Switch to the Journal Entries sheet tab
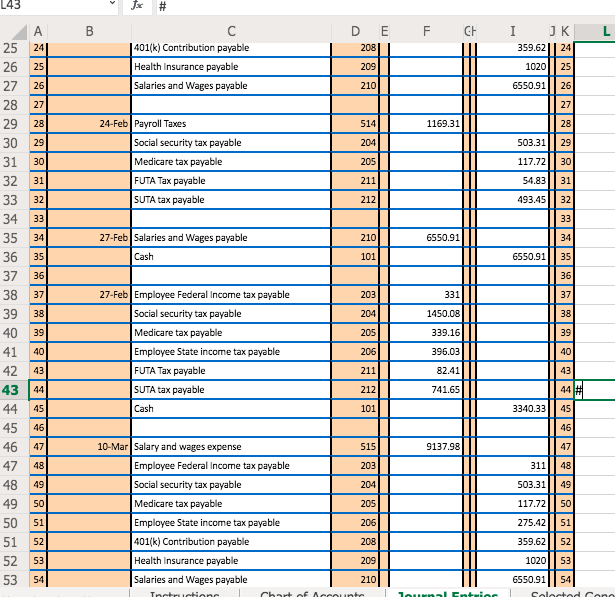Viewport: 615px width, 597px height. tap(448, 593)
